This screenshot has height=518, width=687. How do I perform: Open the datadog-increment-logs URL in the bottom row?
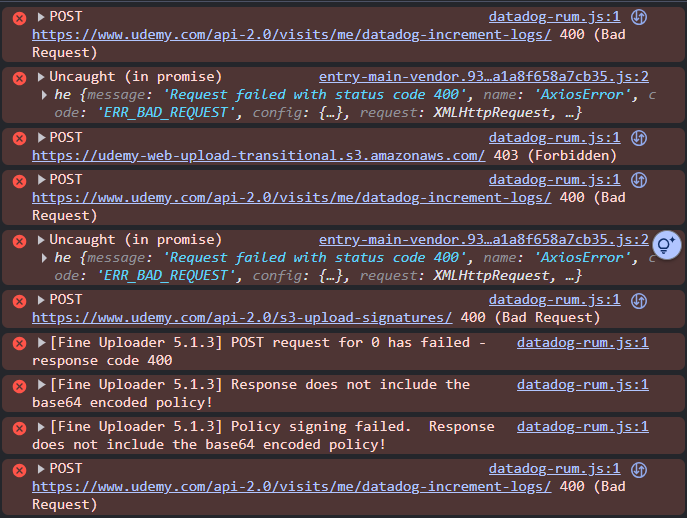(291, 487)
